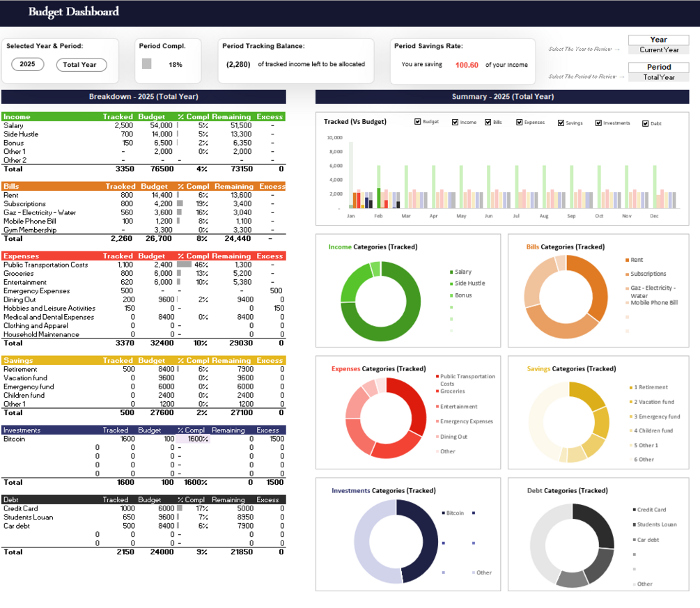This screenshot has height=608, width=700.
Task: Click the Rent legend swatch in Bills chart
Action: coord(628,260)
